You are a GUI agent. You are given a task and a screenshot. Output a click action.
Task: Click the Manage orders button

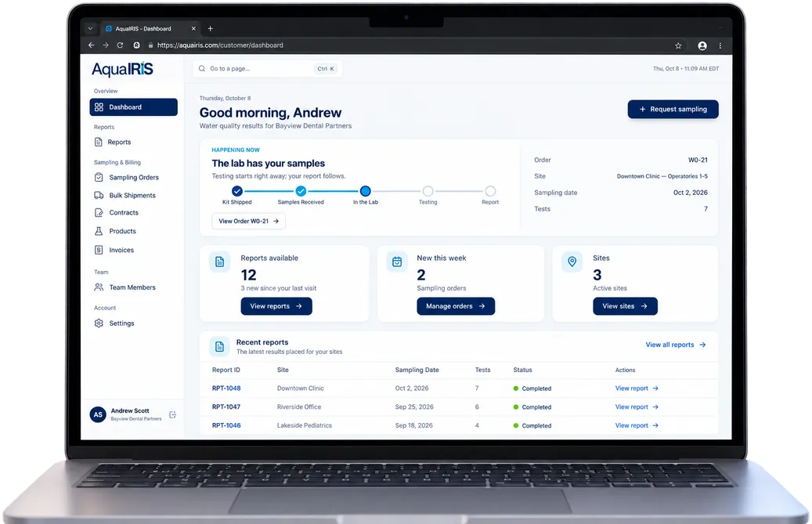(456, 306)
